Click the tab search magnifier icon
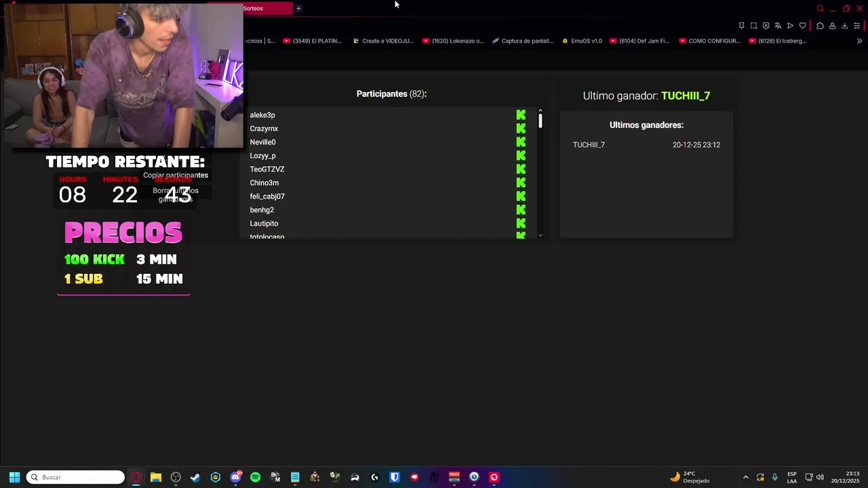The height and width of the screenshot is (488, 868). tap(820, 8)
